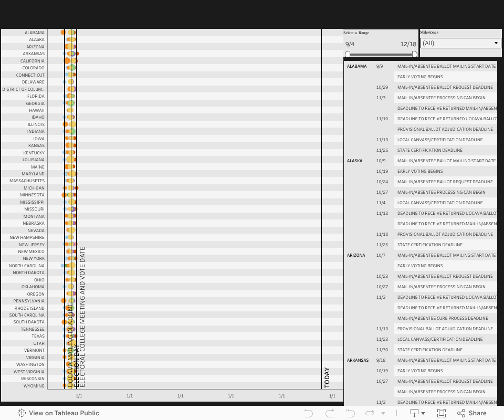Click the Select a Range label
This screenshot has height=420, width=504.
click(356, 33)
